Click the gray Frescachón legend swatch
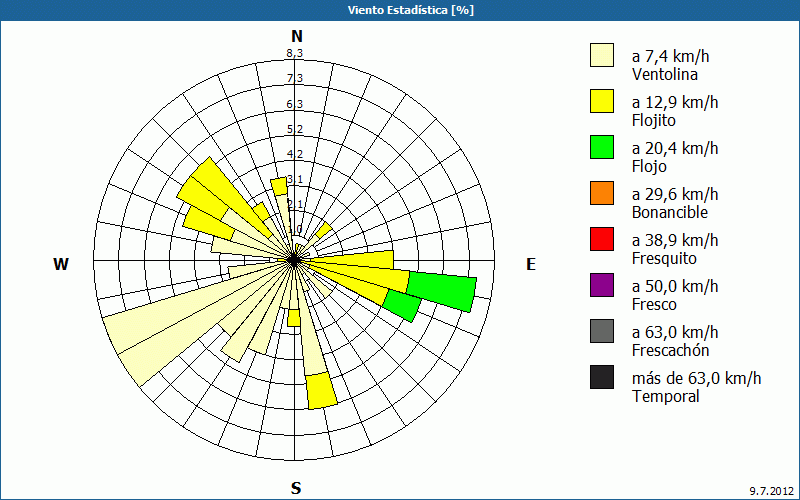The height and width of the screenshot is (500, 800). tap(602, 331)
